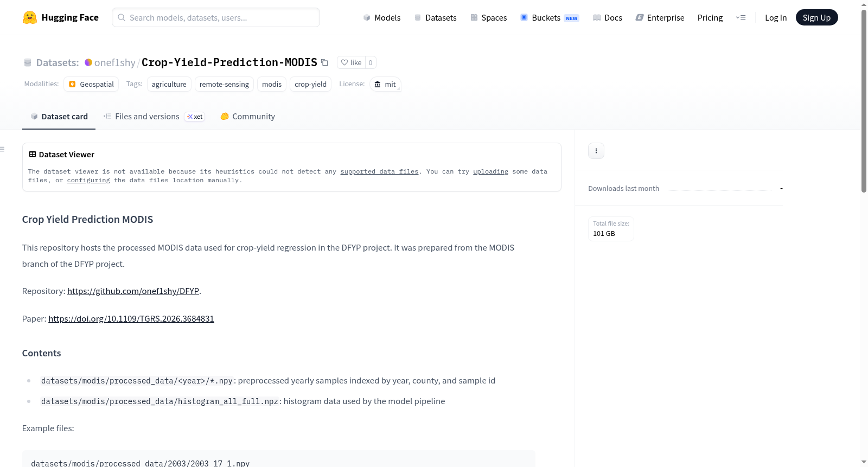Click the agriculture tag
The image size is (868, 467).
pos(169,84)
